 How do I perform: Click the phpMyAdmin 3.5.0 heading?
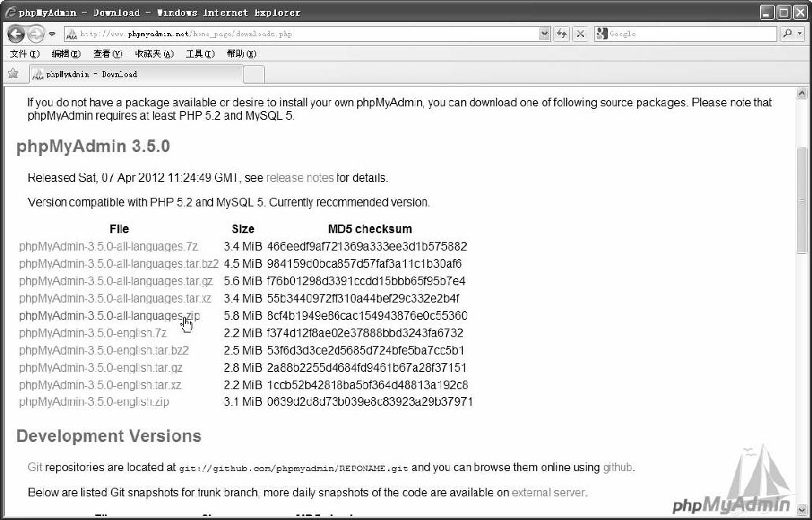coord(93,147)
